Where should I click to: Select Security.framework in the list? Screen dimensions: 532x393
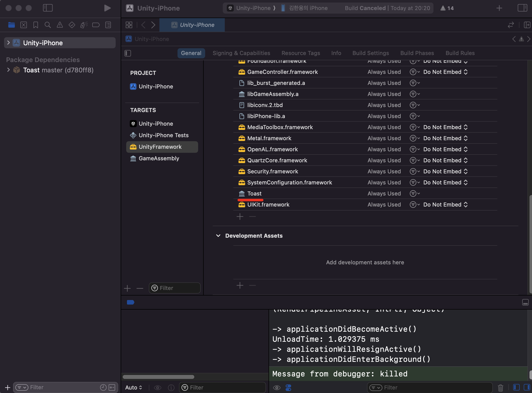[x=365, y=171]
